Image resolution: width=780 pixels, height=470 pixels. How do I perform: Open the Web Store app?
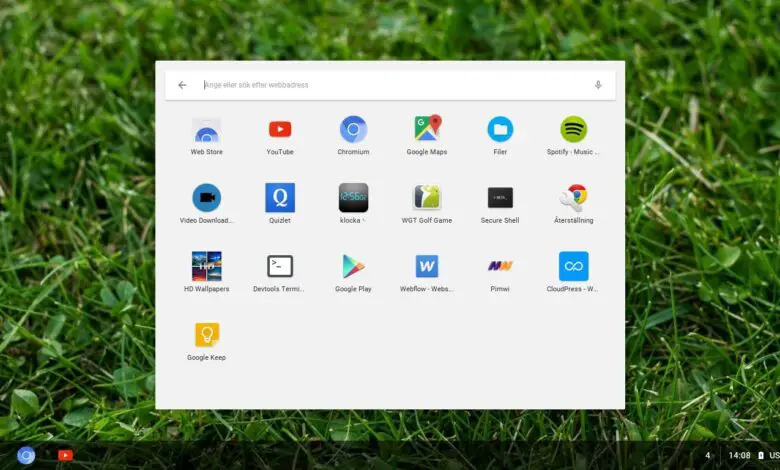(206, 131)
